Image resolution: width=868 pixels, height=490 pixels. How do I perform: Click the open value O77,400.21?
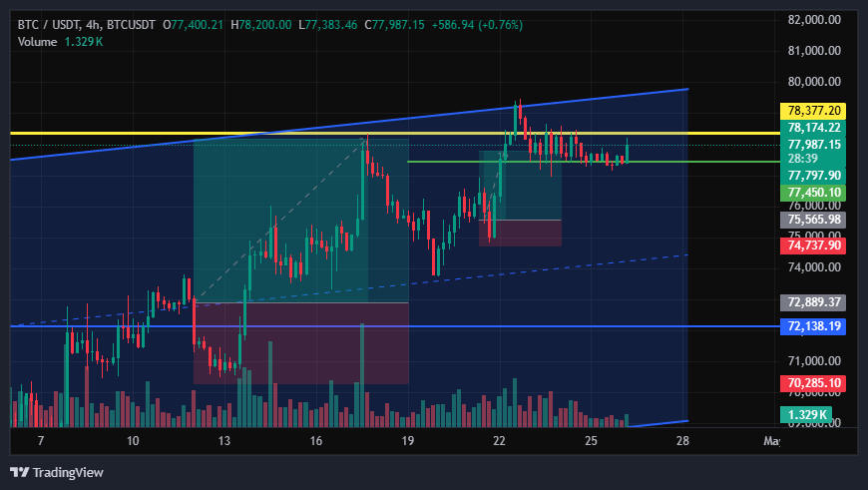click(194, 25)
